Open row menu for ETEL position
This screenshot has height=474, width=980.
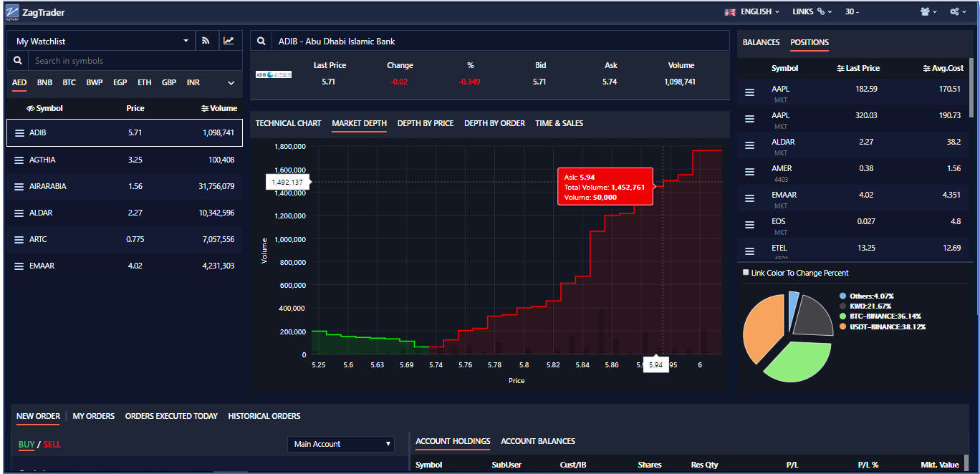click(x=750, y=251)
